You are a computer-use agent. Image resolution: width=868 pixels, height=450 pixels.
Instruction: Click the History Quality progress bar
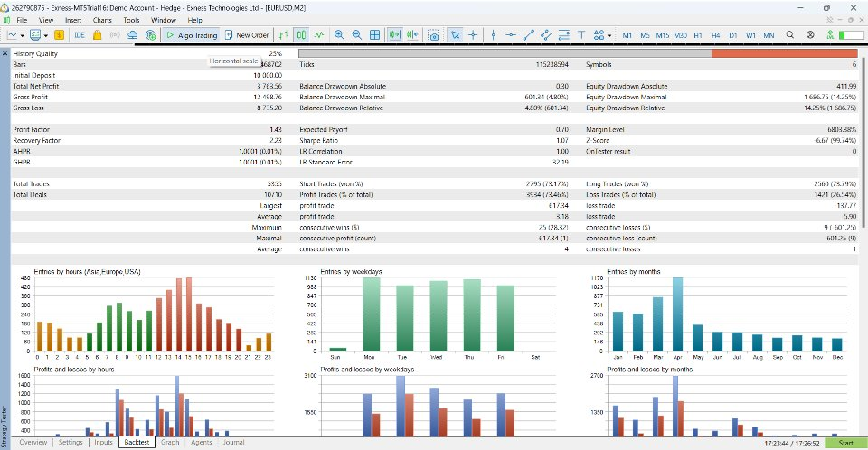578,53
